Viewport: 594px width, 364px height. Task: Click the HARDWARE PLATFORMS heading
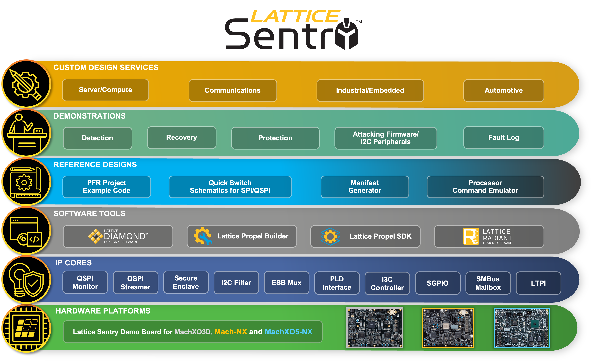[103, 311]
